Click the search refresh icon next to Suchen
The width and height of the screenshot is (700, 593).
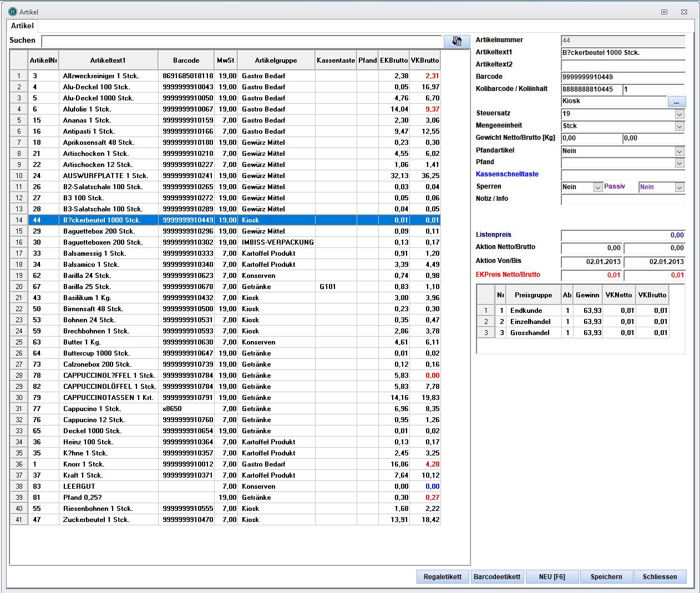tap(456, 41)
